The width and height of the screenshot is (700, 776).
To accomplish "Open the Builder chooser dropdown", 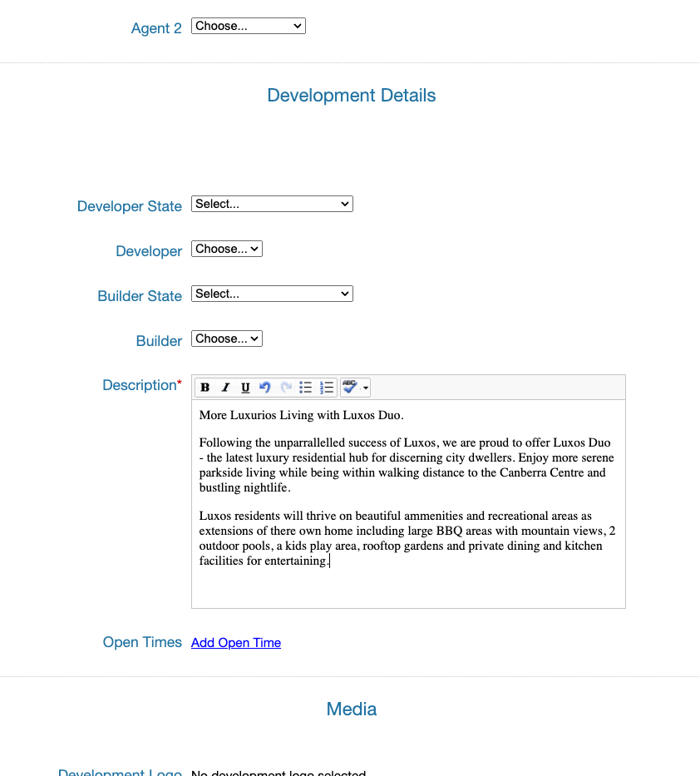I will click(x=226, y=338).
